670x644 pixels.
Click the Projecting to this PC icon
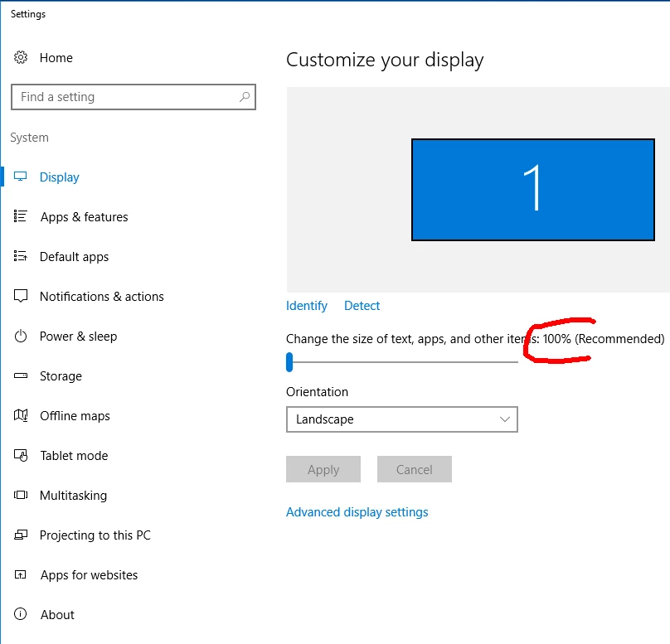21,535
